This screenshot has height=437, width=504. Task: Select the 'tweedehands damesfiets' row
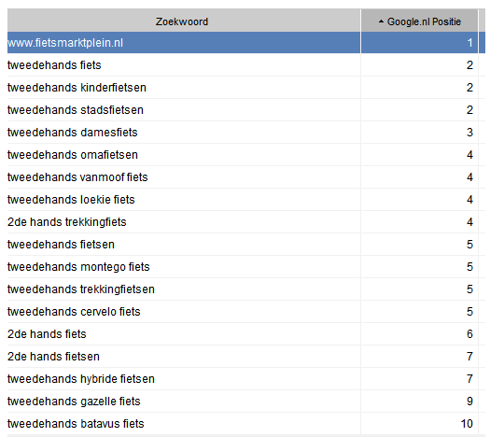click(246, 133)
